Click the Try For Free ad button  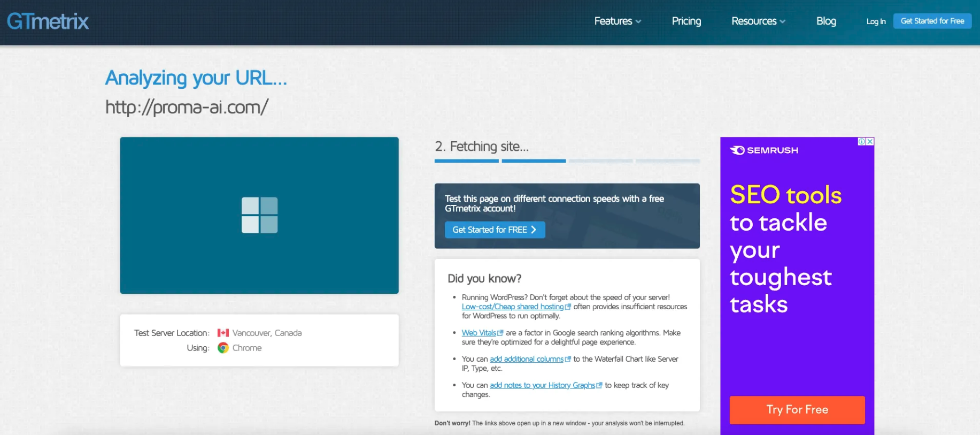coord(797,410)
